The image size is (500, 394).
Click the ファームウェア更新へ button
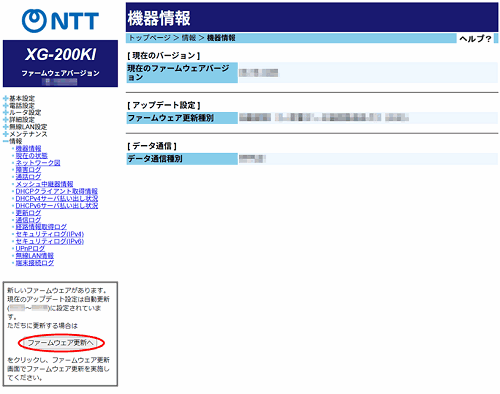point(61,343)
